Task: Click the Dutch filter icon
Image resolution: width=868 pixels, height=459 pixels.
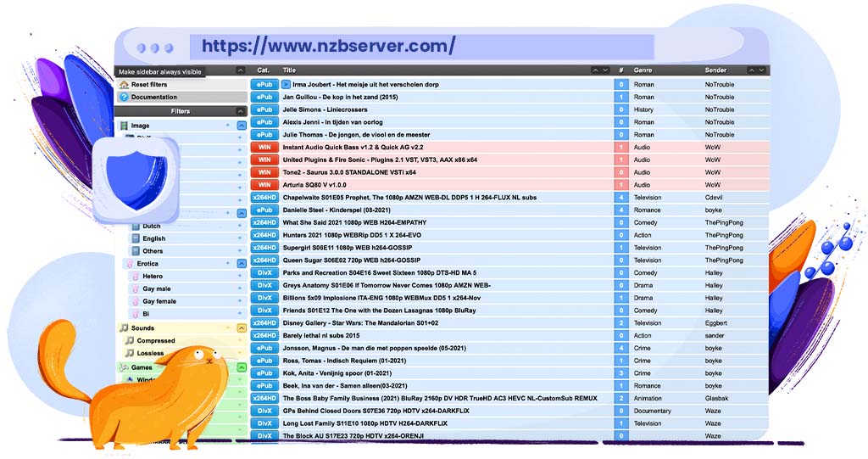Action: 136,227
